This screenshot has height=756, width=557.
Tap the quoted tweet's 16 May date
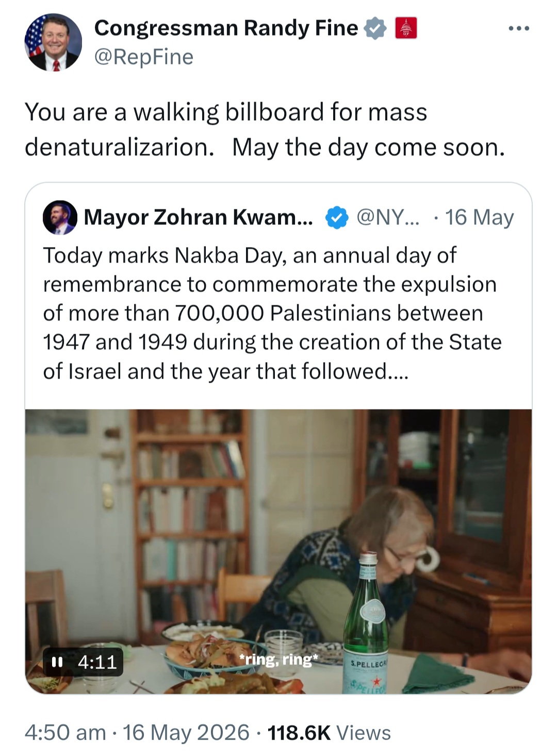tap(479, 217)
